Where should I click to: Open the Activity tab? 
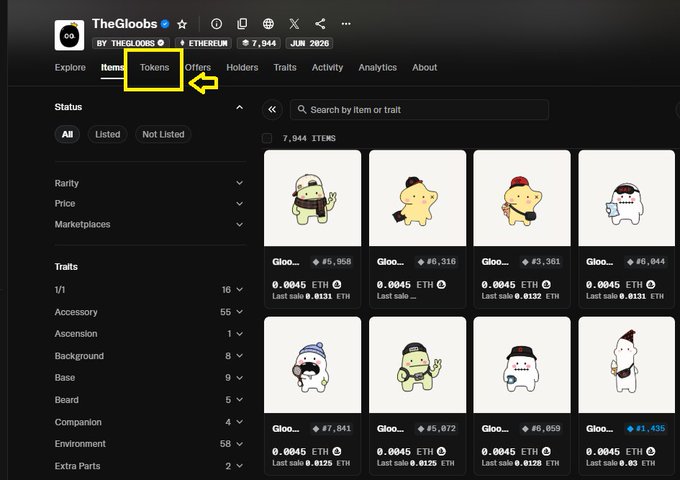[327, 68]
